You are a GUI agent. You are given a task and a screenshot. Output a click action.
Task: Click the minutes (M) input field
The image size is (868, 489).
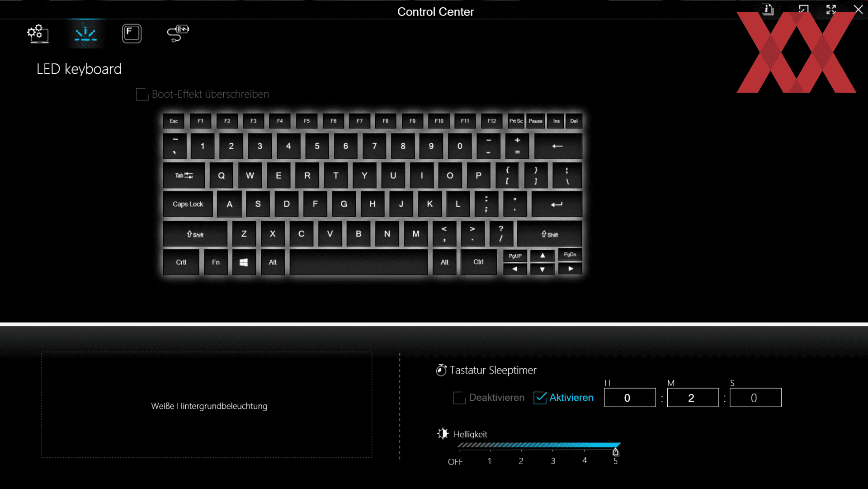[693, 398]
